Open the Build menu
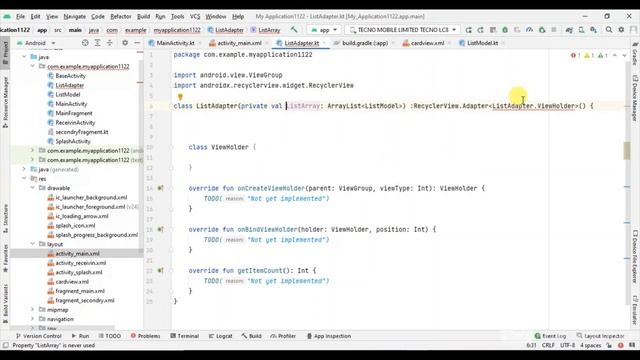640x360 pixels. click(143, 16)
